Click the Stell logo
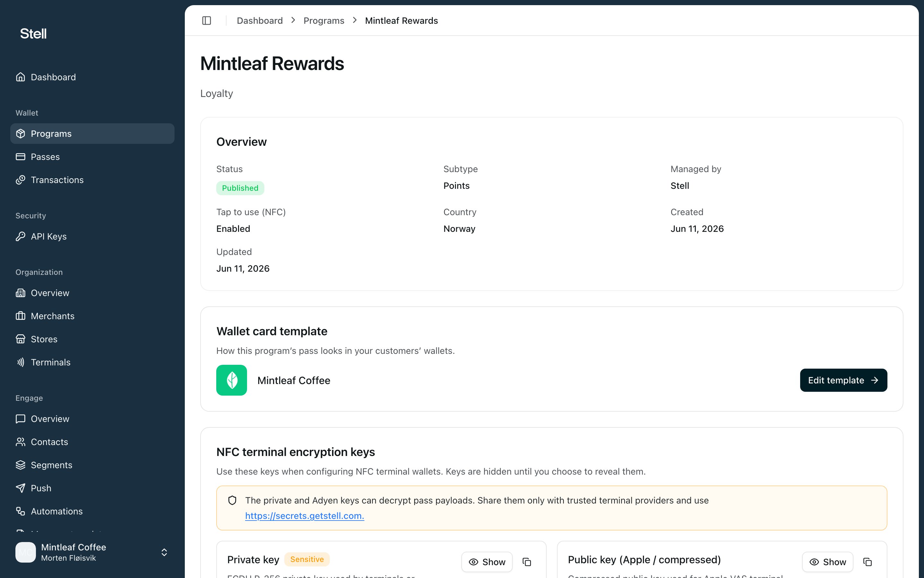Viewport: 924px width, 578px height. (x=33, y=34)
